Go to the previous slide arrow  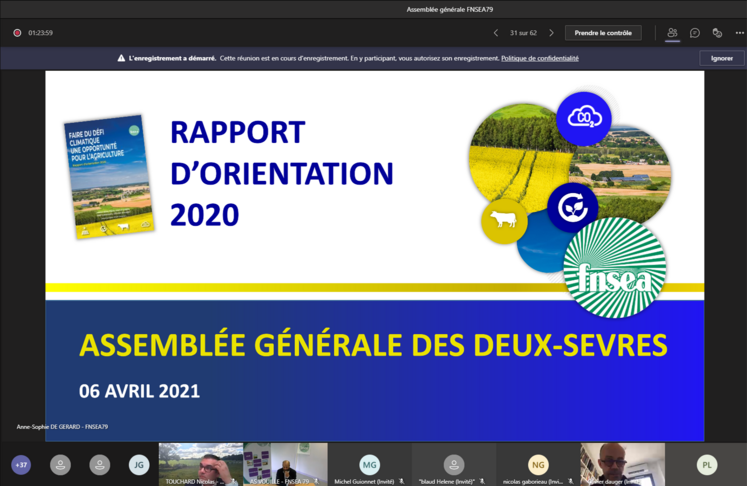coord(496,33)
